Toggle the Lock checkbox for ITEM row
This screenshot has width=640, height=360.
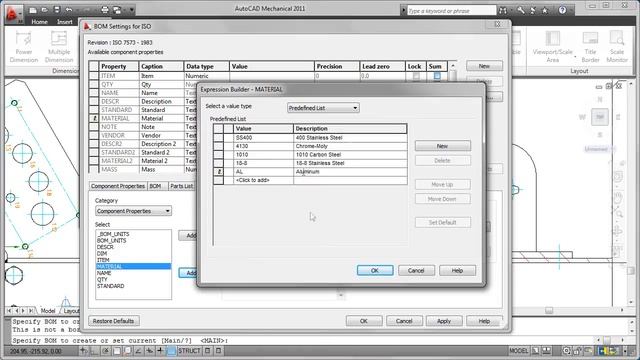[416, 76]
